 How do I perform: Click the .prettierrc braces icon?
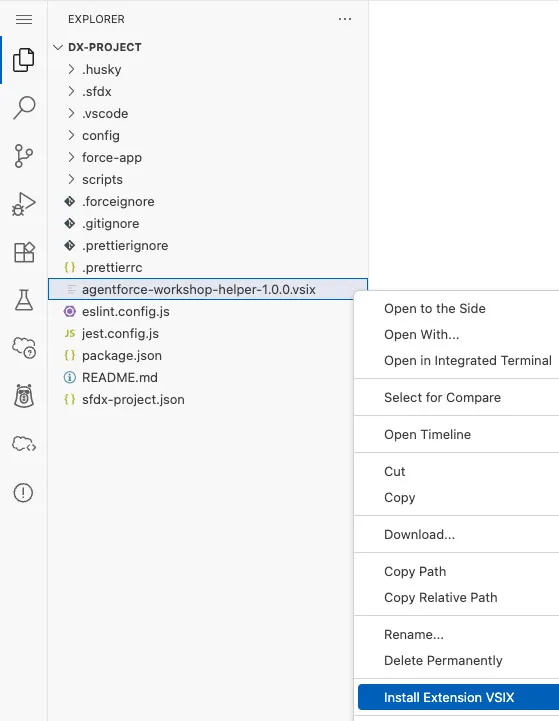[69, 268]
